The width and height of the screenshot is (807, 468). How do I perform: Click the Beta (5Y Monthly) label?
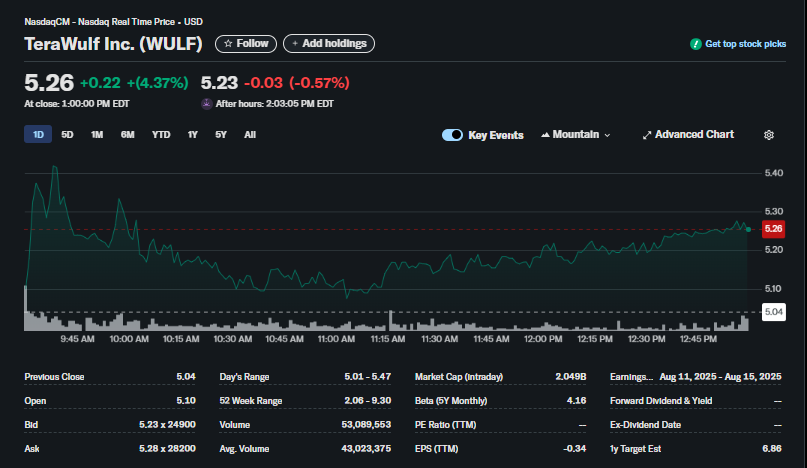click(x=451, y=401)
